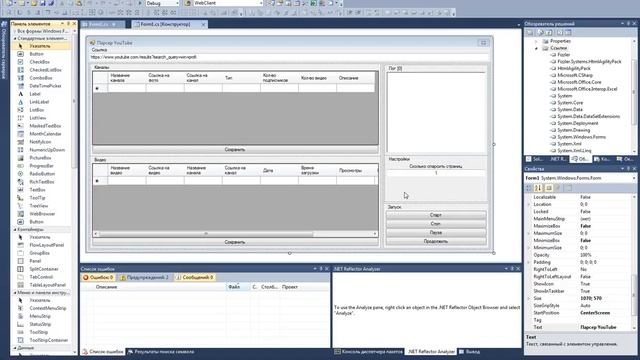Select the HtmlAgilityPack reference
Viewport: 640px width, 360px height.
573,69
